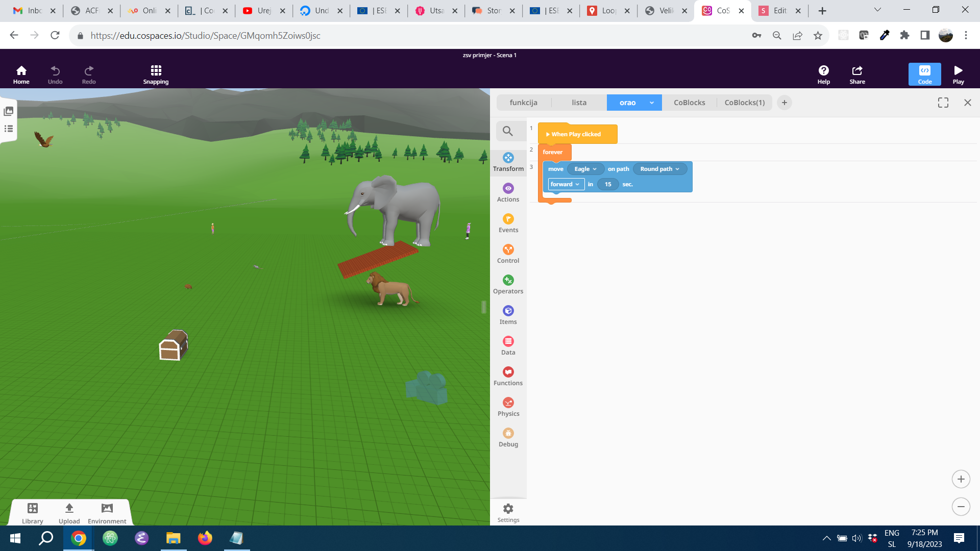The width and height of the screenshot is (980, 551).
Task: Search code blocks with magnifier icon
Action: (507, 131)
